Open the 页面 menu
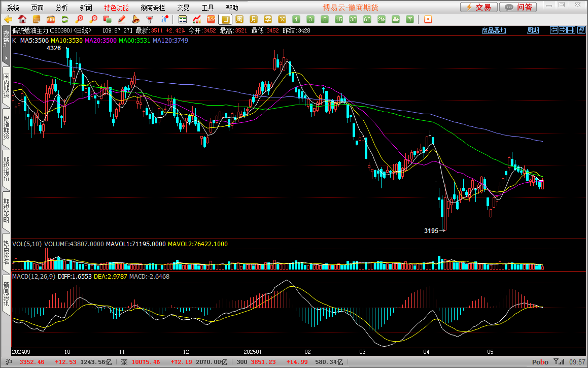 coord(38,8)
